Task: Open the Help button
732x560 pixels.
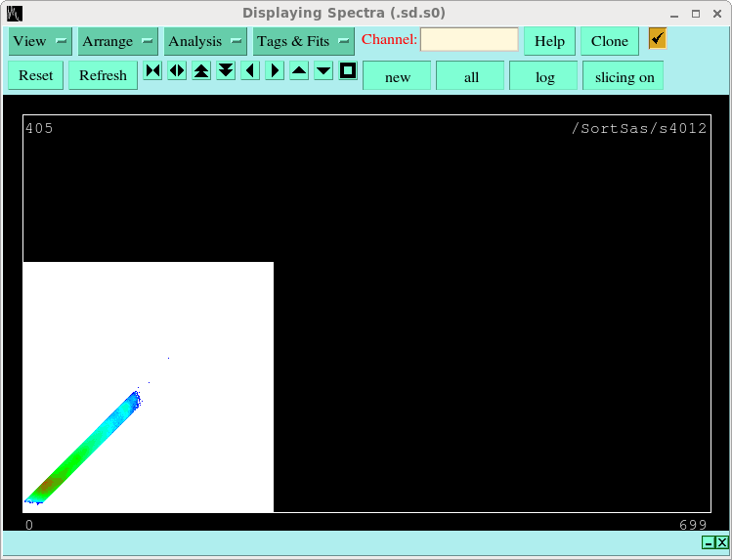Action: 549,41
